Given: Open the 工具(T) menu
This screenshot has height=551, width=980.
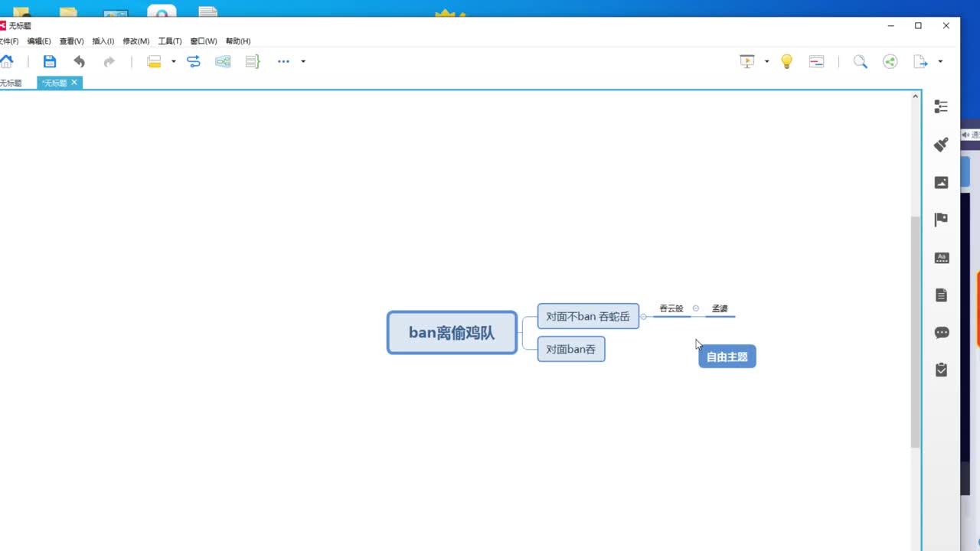Looking at the screenshot, I should [x=170, y=41].
